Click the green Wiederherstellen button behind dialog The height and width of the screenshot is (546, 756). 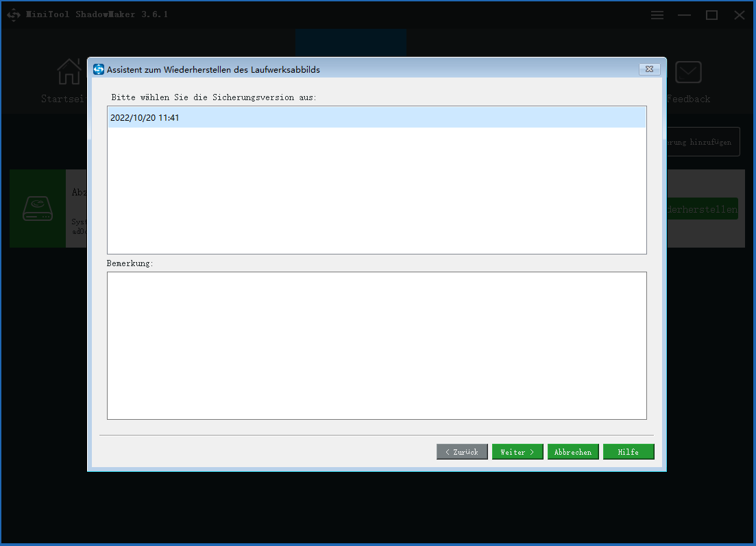(703, 209)
